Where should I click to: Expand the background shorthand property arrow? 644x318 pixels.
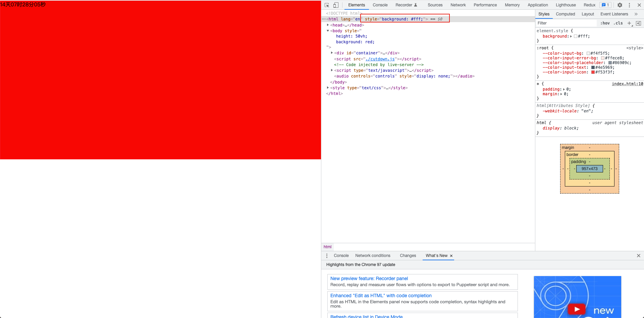(x=571, y=36)
